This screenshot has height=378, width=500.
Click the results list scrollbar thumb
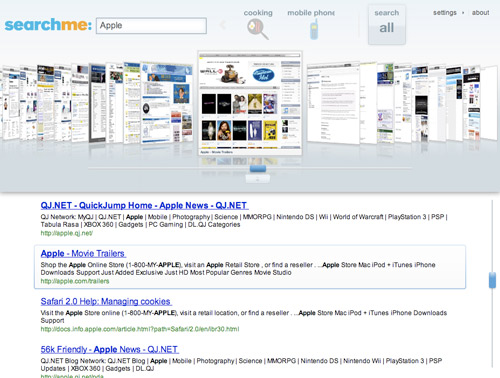tap(492, 280)
